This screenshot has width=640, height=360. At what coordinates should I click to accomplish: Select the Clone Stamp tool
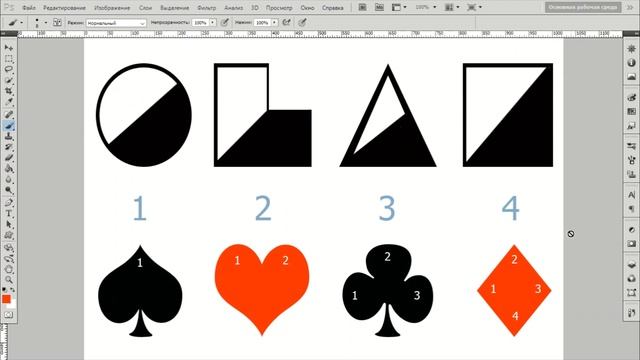(9, 136)
